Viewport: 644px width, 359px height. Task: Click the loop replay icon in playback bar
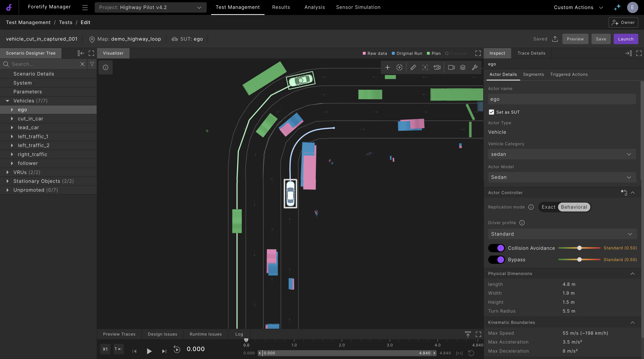177,349
